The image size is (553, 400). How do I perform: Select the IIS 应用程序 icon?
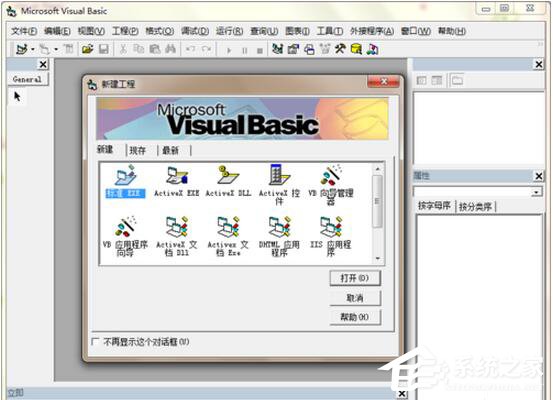tap(331, 236)
